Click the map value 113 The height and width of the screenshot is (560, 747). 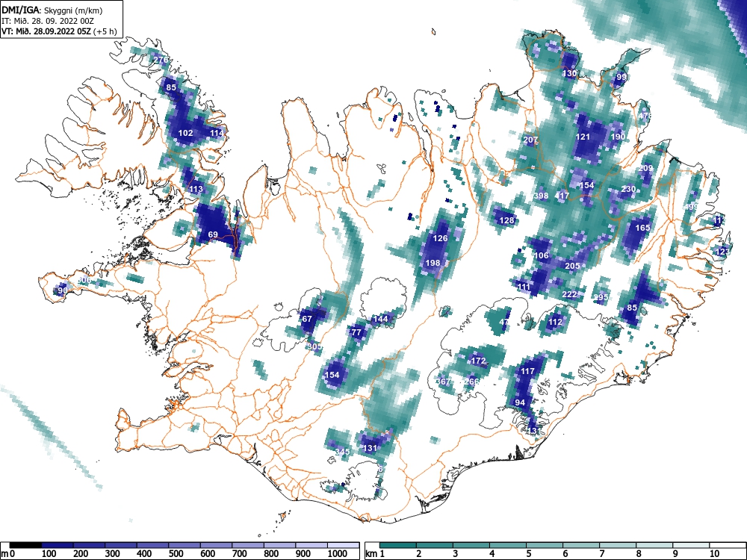196,189
